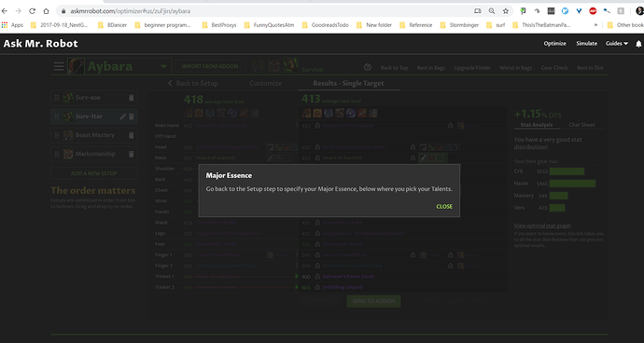Close the Major Essence dialog

444,206
